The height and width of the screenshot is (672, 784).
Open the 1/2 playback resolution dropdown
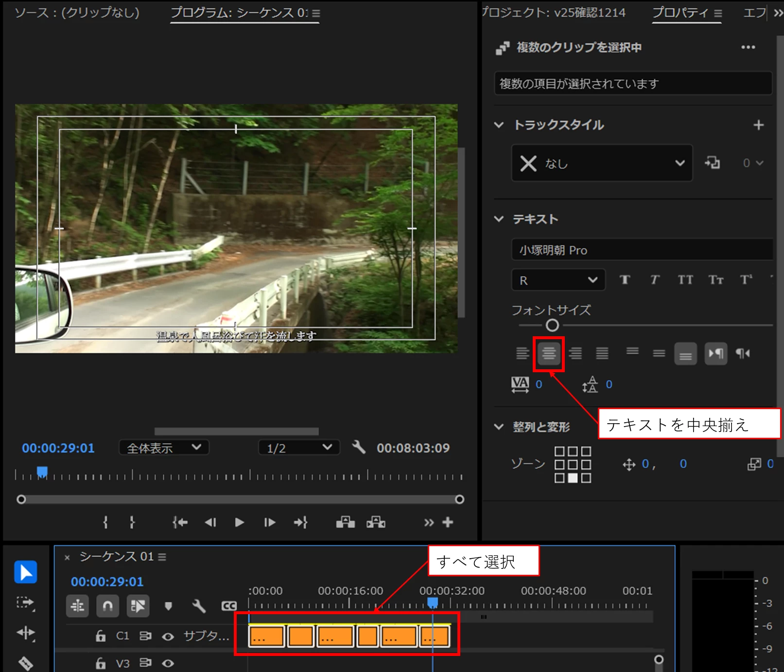299,448
